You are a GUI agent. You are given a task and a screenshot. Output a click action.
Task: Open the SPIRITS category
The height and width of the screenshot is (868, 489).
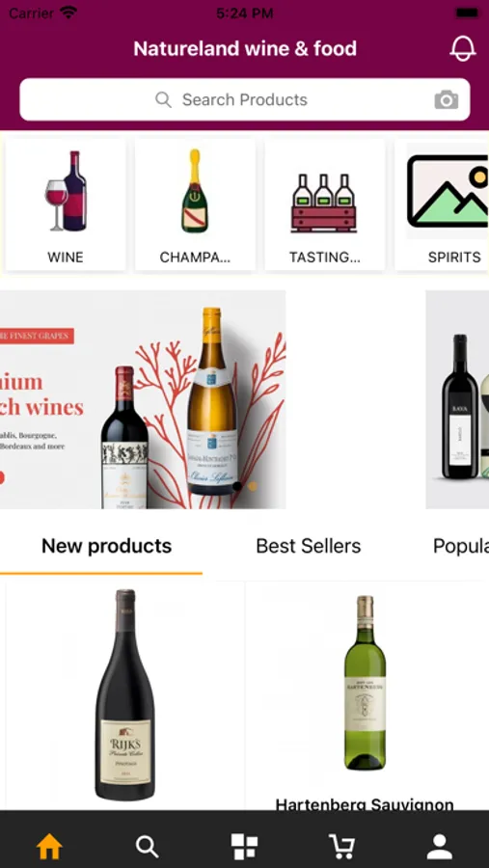[442, 204]
